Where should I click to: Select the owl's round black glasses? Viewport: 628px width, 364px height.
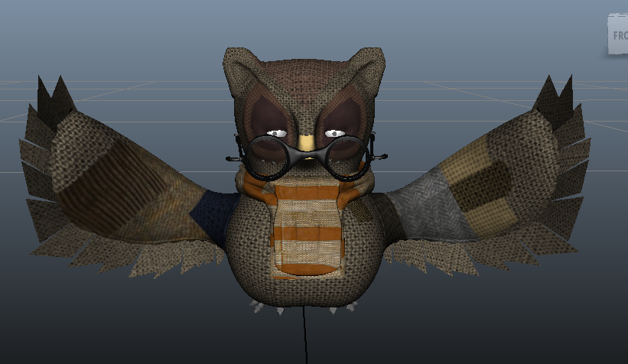tap(307, 158)
